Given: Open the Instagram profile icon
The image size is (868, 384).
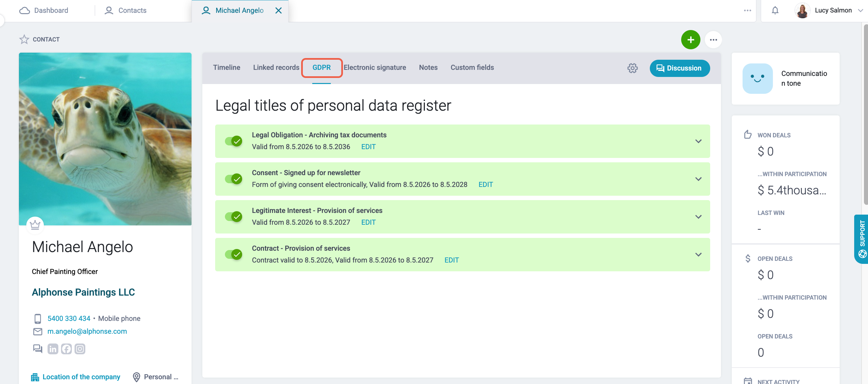Looking at the screenshot, I should 80,349.
